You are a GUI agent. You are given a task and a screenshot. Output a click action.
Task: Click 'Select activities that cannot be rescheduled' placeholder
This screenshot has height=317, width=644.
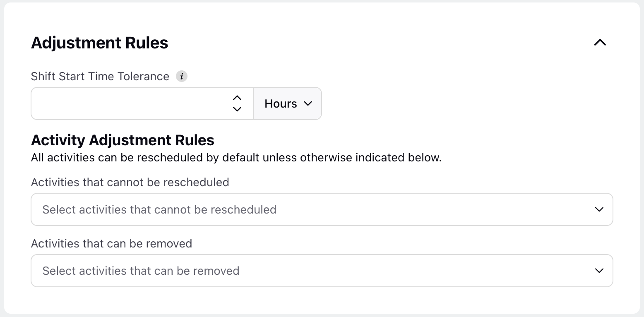click(159, 209)
